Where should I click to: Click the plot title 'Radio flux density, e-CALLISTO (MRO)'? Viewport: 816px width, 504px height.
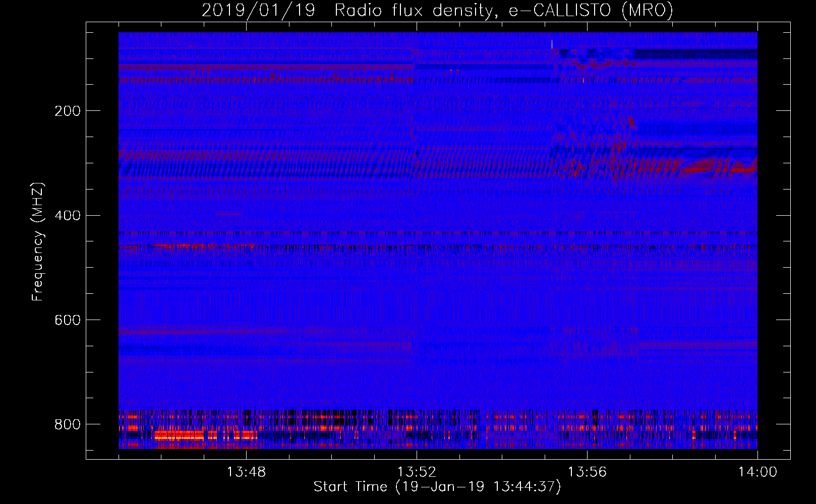click(503, 10)
